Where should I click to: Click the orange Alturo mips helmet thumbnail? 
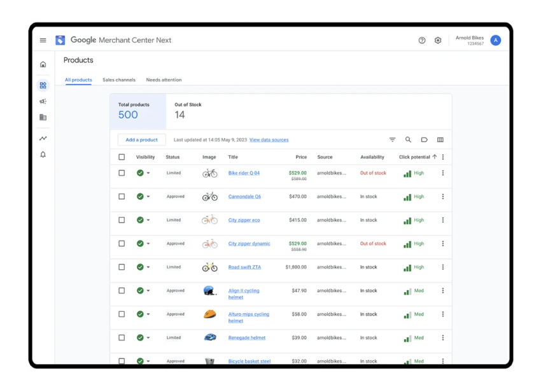click(x=210, y=314)
